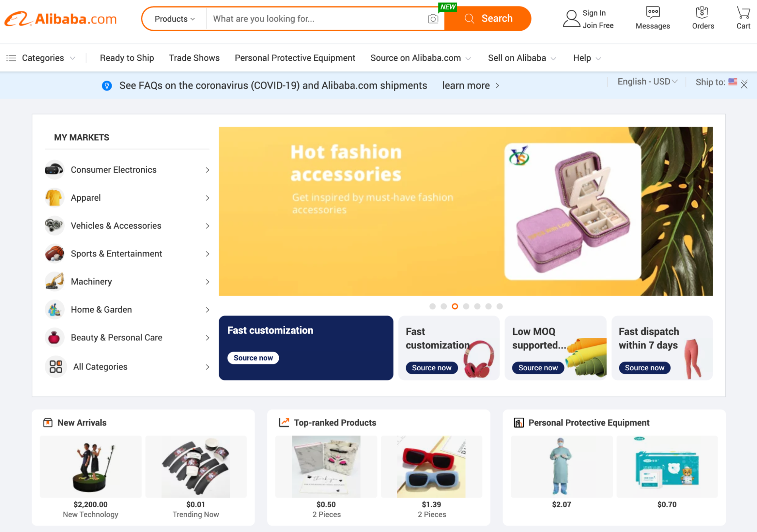Click the search input field

point(326,19)
